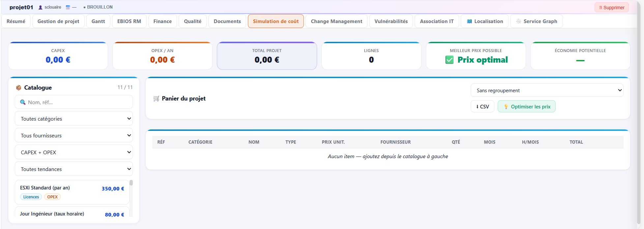Click the box icon beside Catalogue title
This screenshot has width=644, height=229.
tap(19, 88)
